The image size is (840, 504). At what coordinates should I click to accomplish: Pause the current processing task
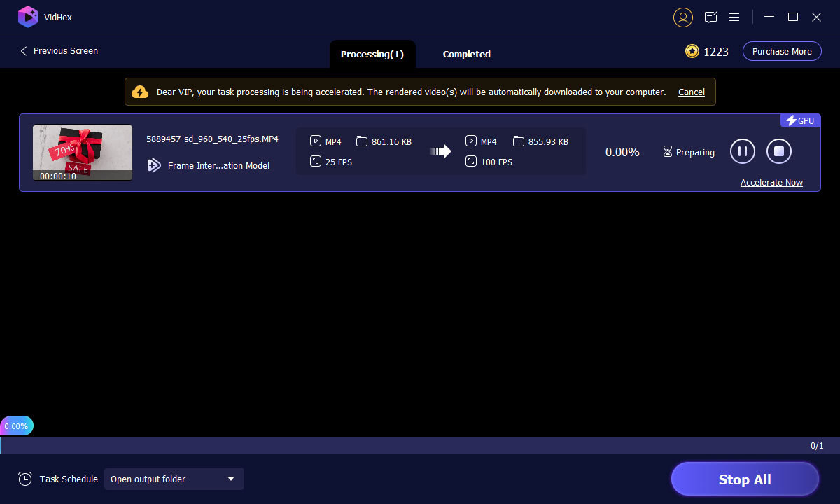pos(742,151)
